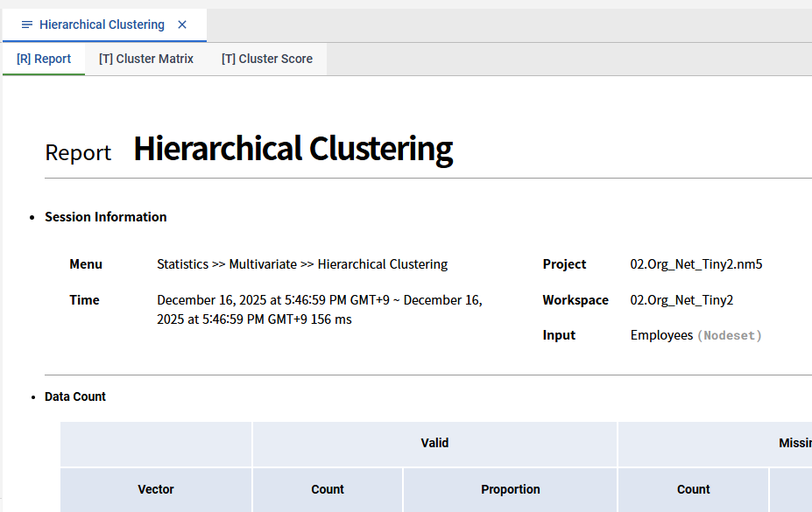Click the Proportion column header
This screenshot has width=812, height=512.
click(x=510, y=489)
